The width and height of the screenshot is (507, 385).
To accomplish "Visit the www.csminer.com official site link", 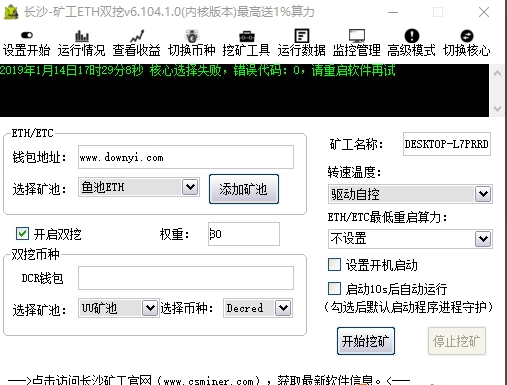I will coord(209,381).
